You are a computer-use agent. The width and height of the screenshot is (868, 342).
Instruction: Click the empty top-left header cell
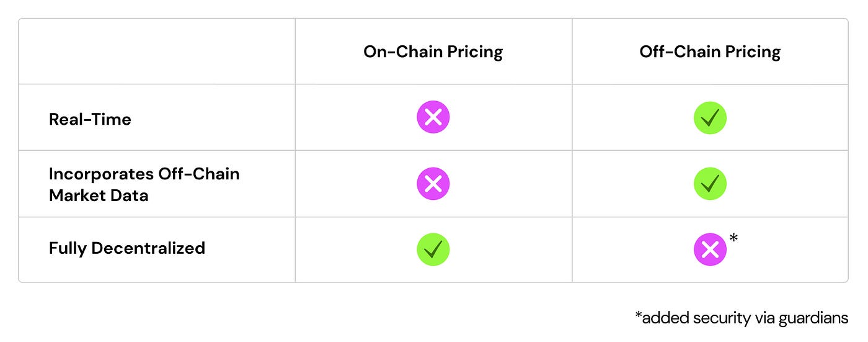click(x=157, y=52)
